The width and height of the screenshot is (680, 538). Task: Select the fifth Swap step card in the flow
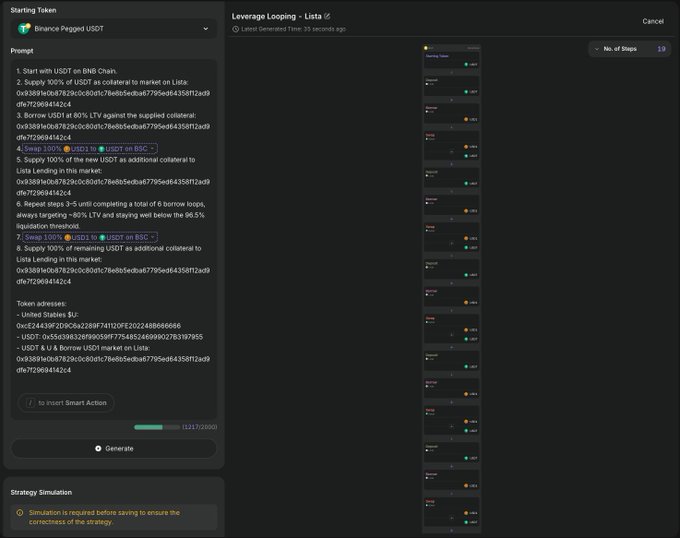pos(451,512)
